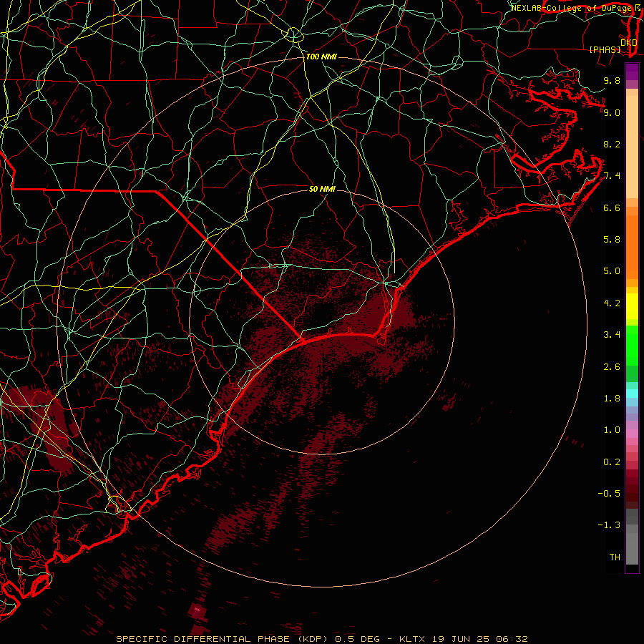Click the "50 NMI" range ring label
Screen dimensions: 644x644
pyautogui.click(x=322, y=189)
